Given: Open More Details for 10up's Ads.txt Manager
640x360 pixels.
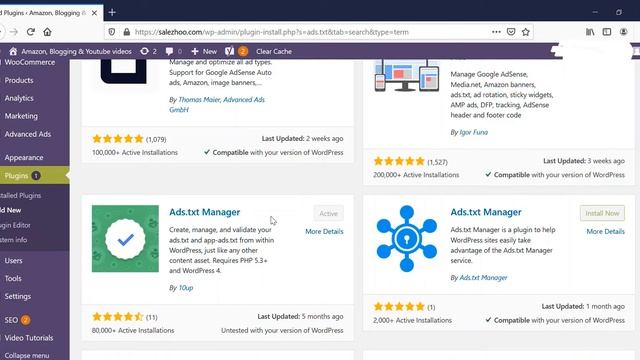Looking at the screenshot, I should (x=324, y=231).
